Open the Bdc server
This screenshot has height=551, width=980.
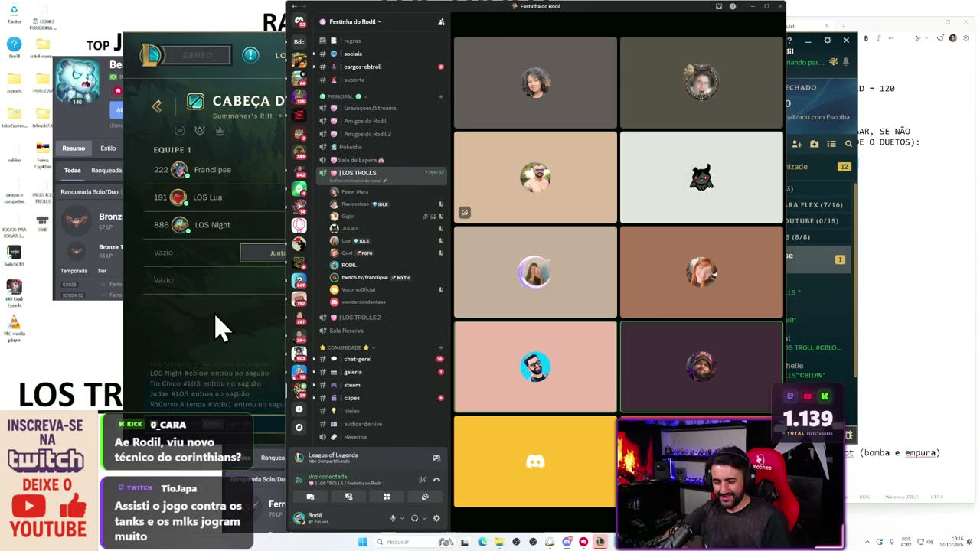click(299, 41)
